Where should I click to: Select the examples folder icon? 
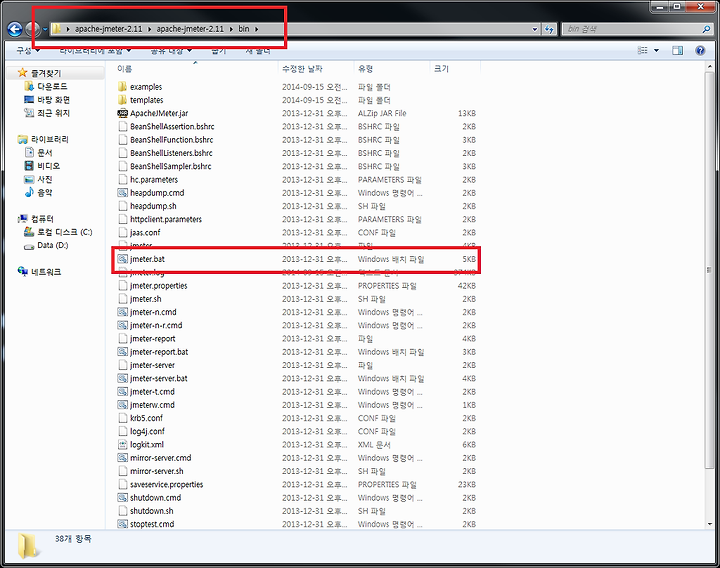click(122, 86)
